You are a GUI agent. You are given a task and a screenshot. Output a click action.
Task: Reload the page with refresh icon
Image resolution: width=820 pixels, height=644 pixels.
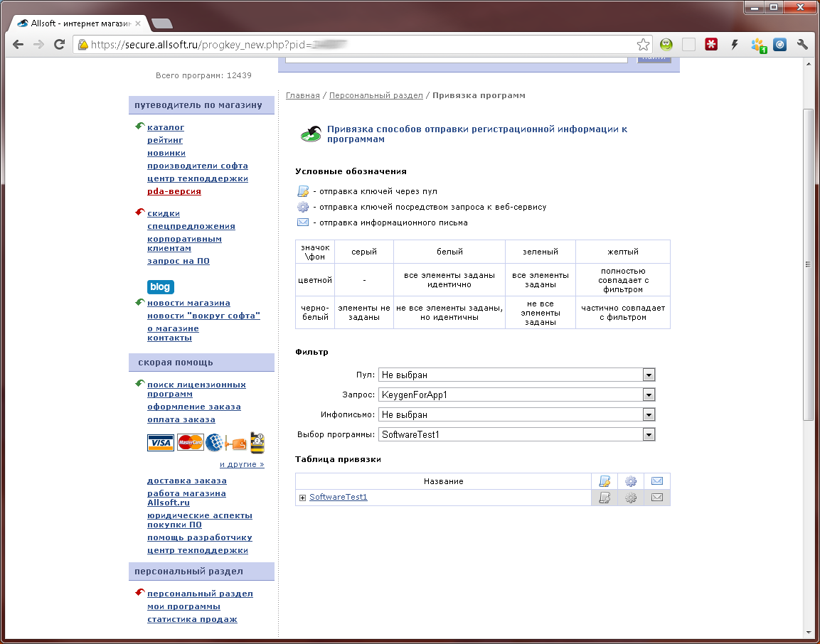click(x=59, y=45)
